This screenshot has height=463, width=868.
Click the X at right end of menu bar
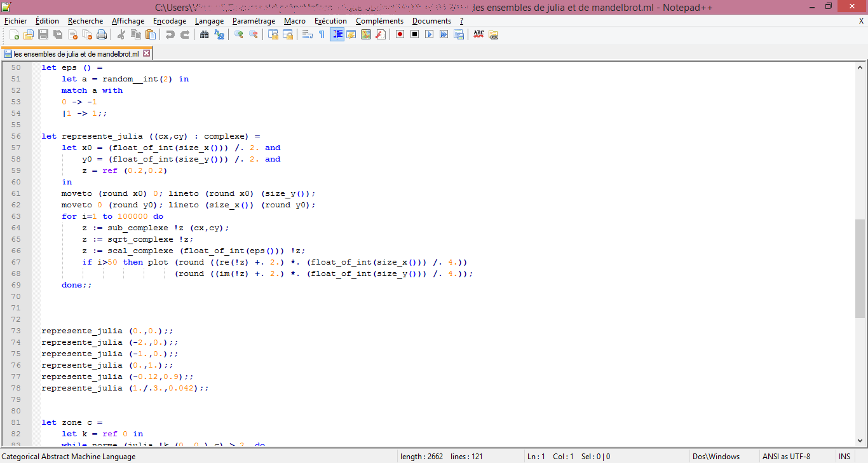point(862,21)
